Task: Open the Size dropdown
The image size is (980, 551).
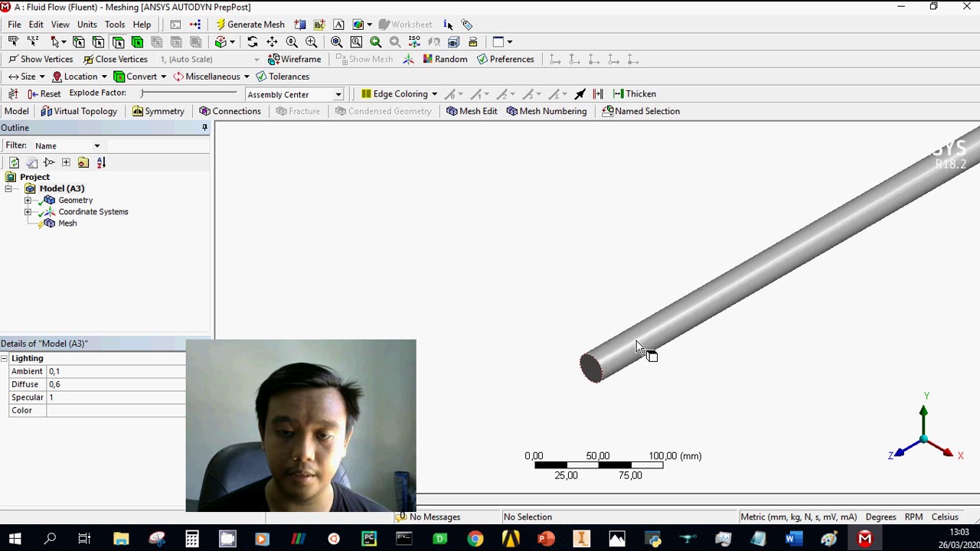Action: (26, 77)
